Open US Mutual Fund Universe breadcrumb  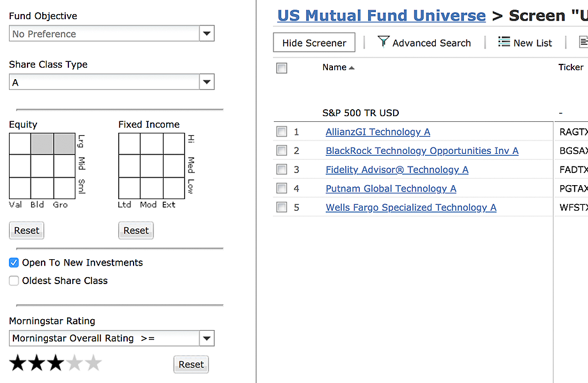click(x=382, y=16)
